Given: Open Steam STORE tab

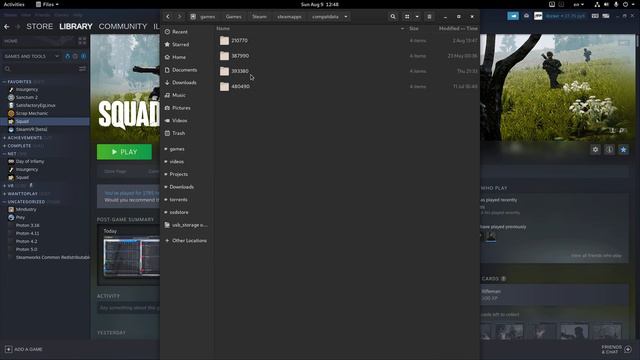Looking at the screenshot, I should pyautogui.click(x=40, y=27).
